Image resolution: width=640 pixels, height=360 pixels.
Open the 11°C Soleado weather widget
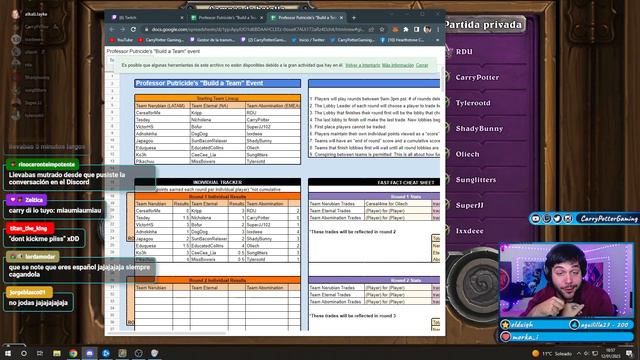click(x=552, y=353)
